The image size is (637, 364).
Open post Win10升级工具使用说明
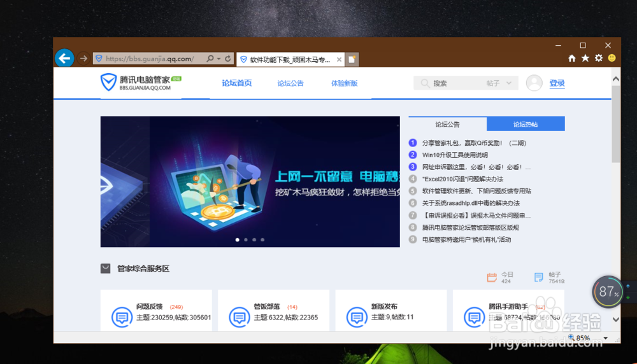pyautogui.click(x=455, y=155)
